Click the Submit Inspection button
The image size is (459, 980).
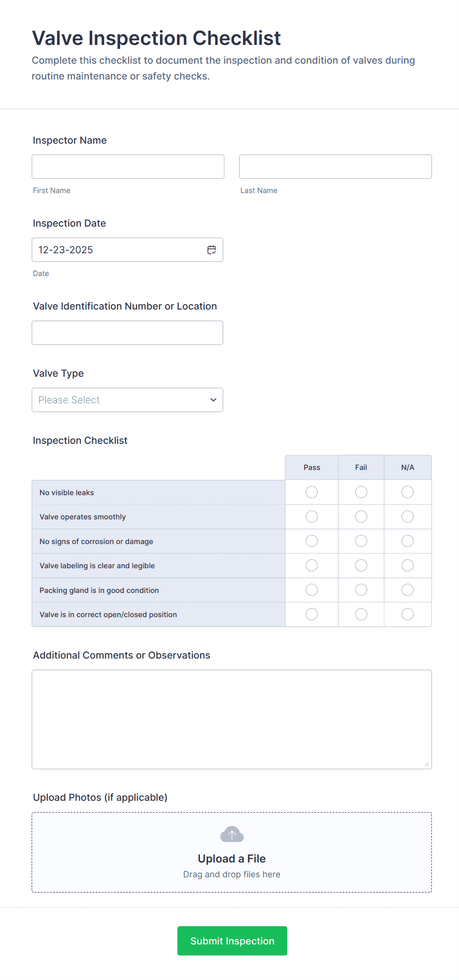point(232,941)
